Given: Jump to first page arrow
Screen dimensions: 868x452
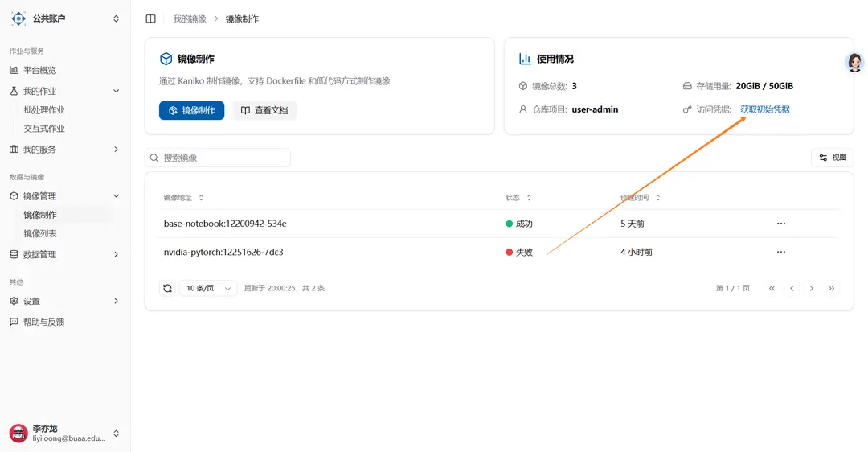Looking at the screenshot, I should [x=772, y=288].
